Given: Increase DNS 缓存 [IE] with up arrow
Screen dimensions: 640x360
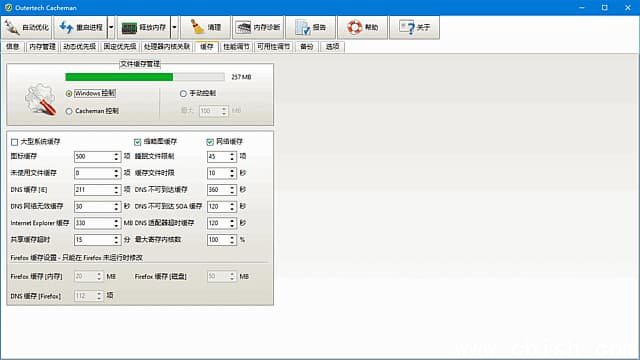Looking at the screenshot, I should pos(116,187).
